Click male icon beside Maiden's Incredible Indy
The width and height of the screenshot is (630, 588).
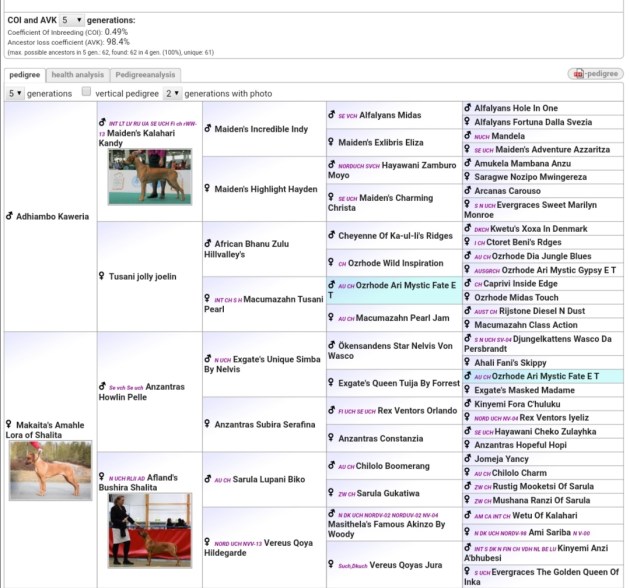coord(209,129)
